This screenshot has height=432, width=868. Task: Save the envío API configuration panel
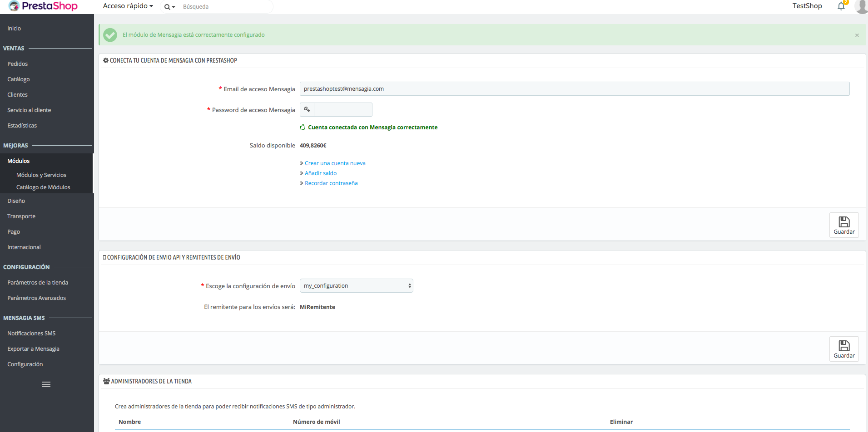tap(843, 349)
